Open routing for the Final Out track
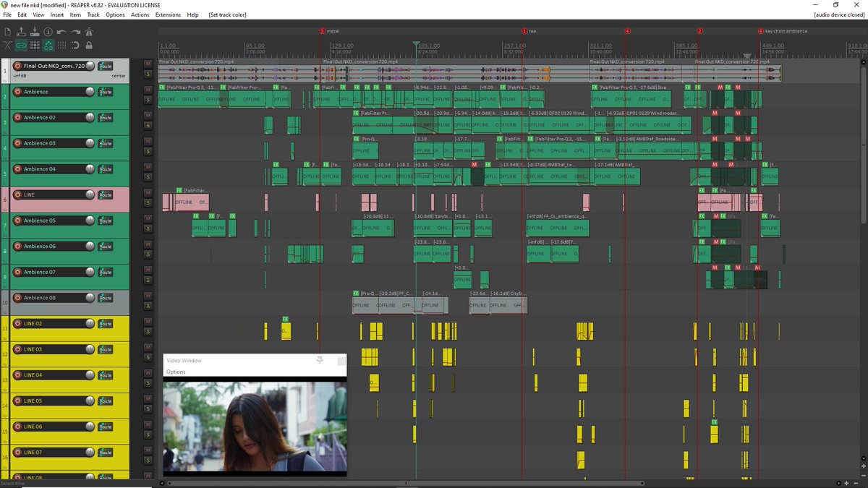This screenshot has width=868, height=488. pos(105,66)
